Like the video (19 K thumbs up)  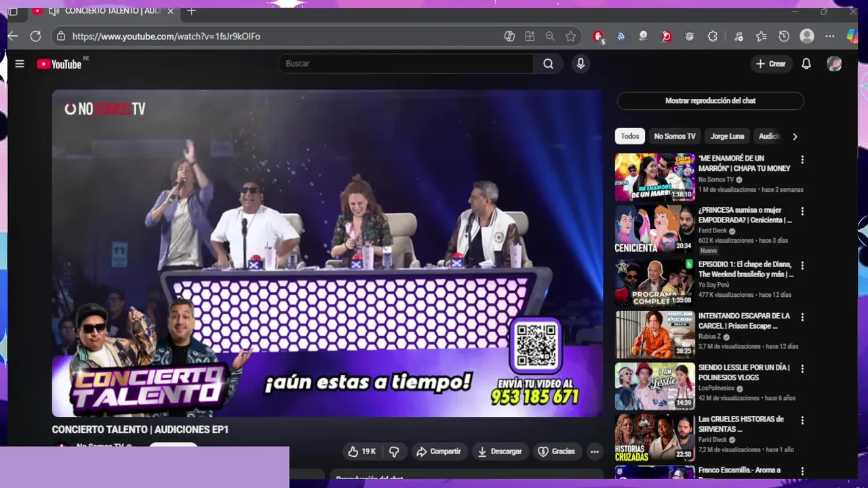click(x=362, y=451)
